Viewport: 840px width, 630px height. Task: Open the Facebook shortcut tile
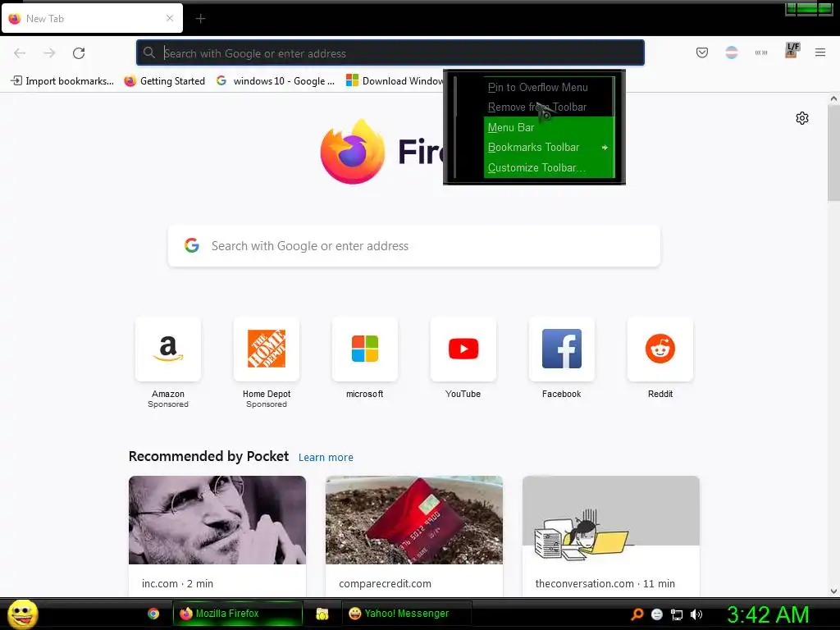(x=561, y=349)
